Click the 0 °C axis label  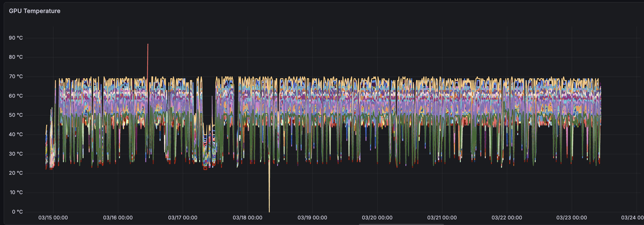click(17, 212)
